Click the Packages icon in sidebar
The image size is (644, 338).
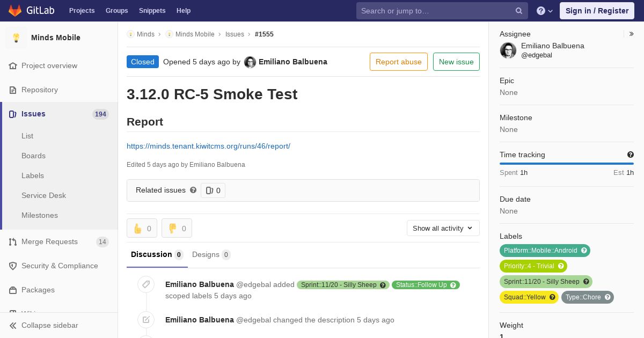[x=13, y=290]
